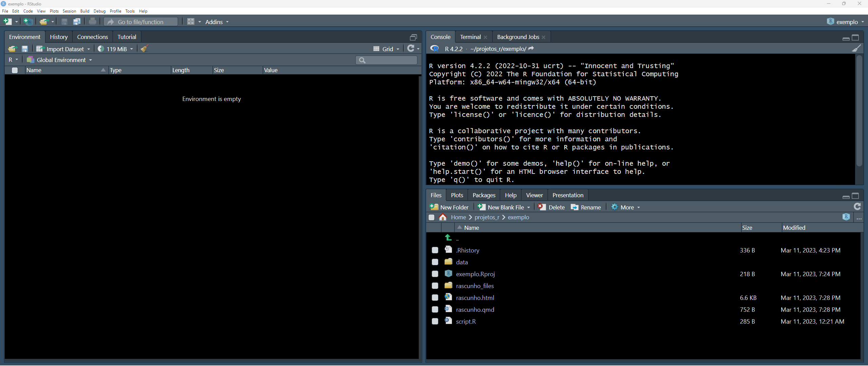Switch to the Packages tab
The image size is (868, 366).
click(484, 195)
